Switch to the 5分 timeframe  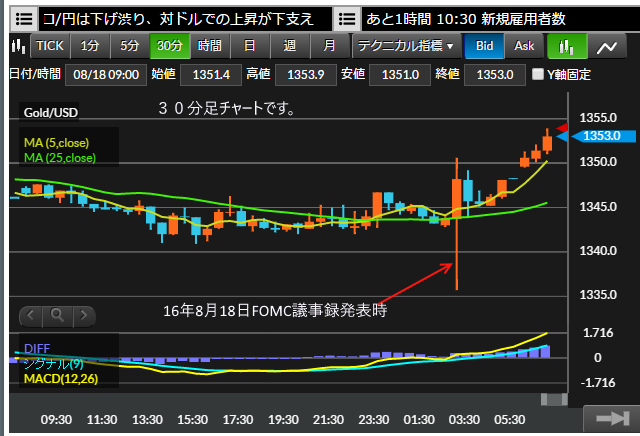pos(130,46)
